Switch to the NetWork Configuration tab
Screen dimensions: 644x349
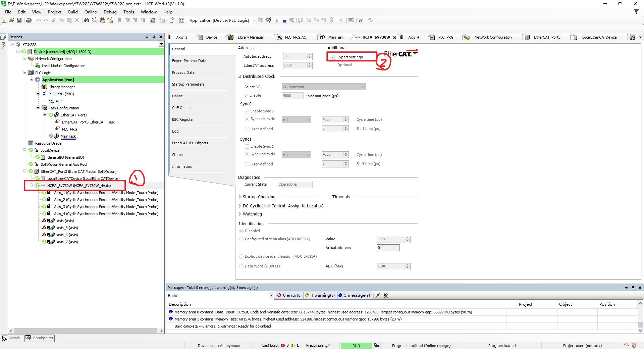493,37
